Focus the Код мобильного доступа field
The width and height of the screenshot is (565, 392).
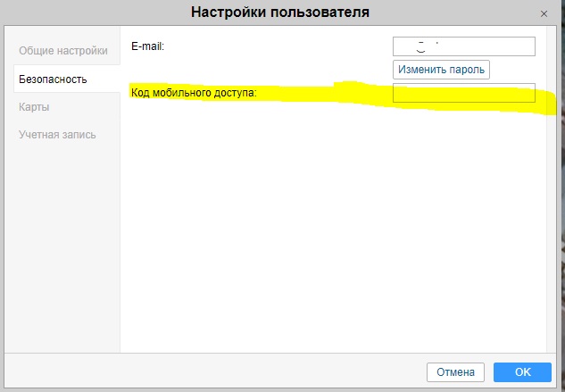point(463,93)
